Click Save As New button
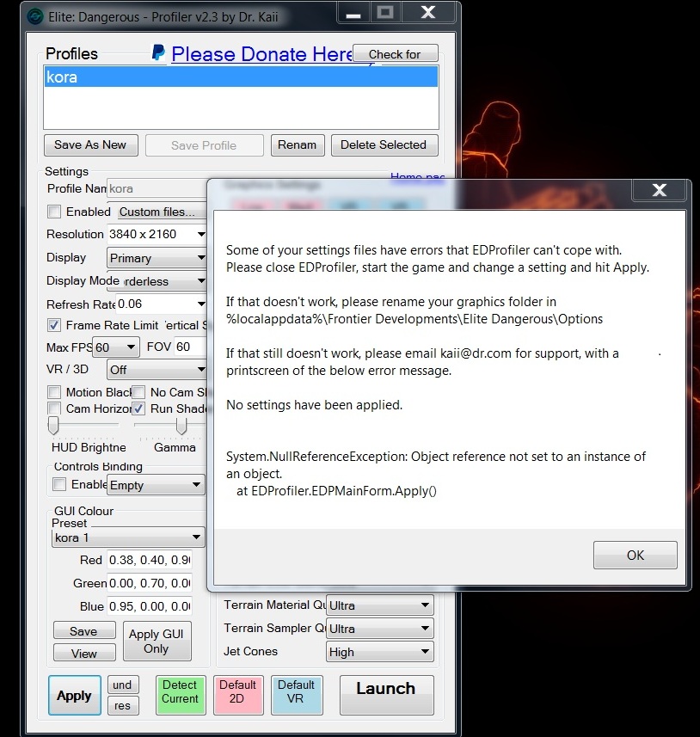700x737 pixels. (91, 144)
